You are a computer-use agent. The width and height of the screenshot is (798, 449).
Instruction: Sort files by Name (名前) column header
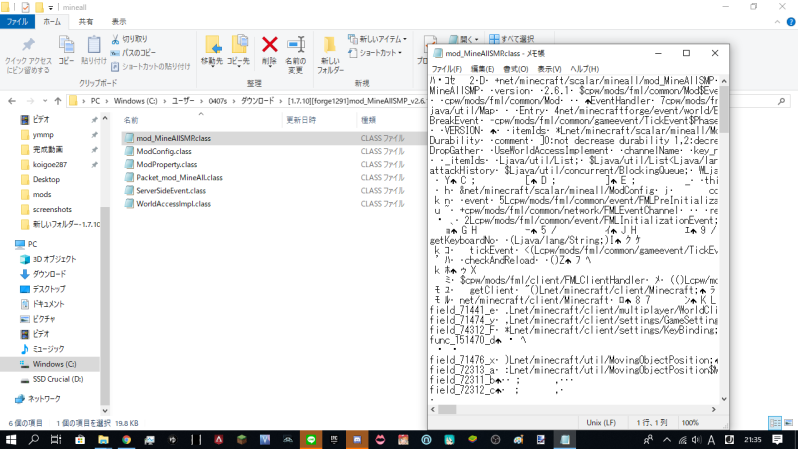(131, 119)
